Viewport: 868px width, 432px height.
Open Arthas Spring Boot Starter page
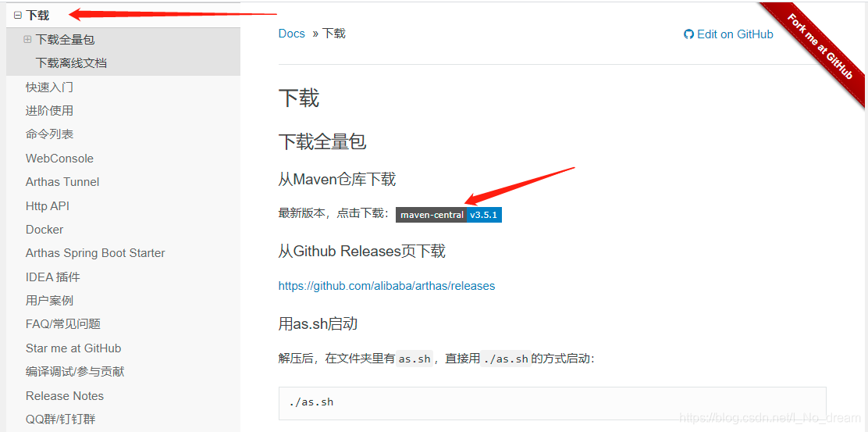point(95,253)
